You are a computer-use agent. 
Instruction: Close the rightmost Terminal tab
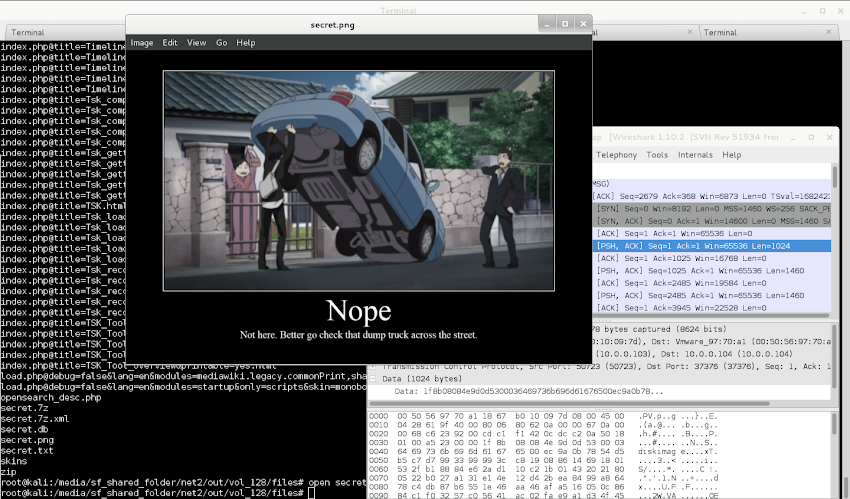coord(828,33)
